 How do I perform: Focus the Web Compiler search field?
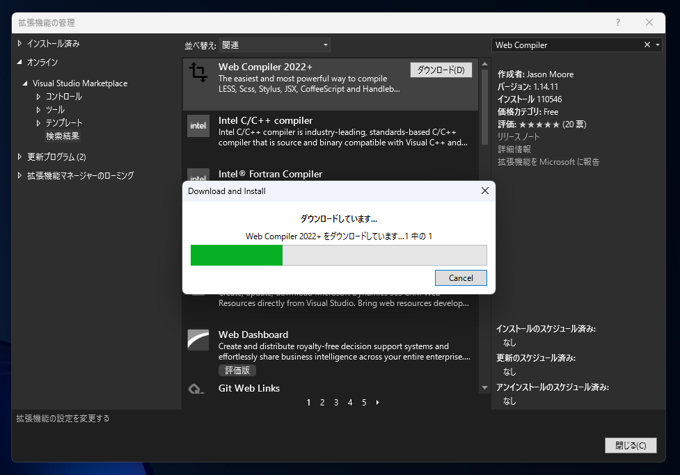click(x=567, y=45)
